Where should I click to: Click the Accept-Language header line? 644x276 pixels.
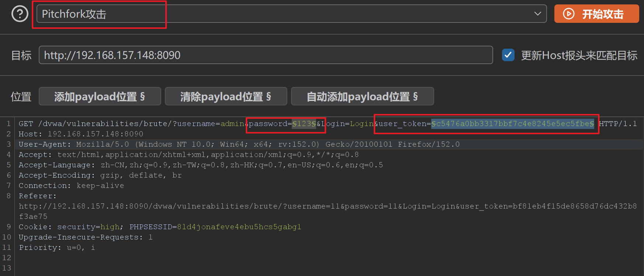click(x=201, y=165)
